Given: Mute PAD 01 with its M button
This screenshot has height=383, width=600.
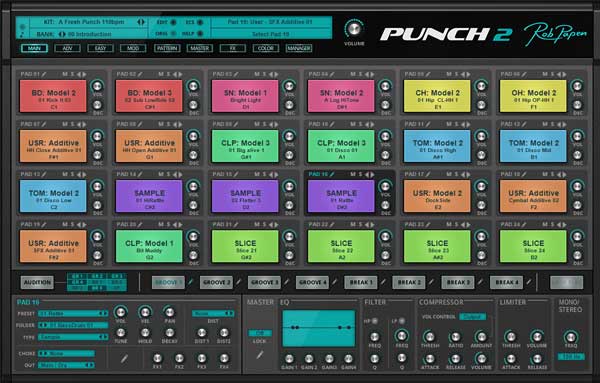Looking at the screenshot, I should pyautogui.click(x=65, y=74).
